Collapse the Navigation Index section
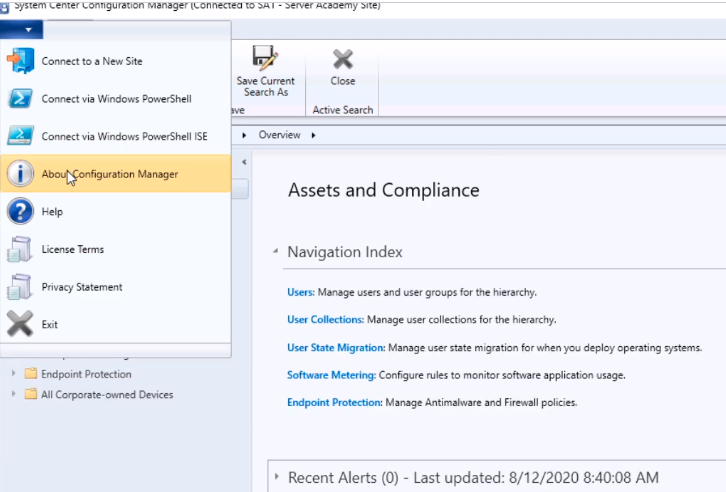 coord(276,252)
